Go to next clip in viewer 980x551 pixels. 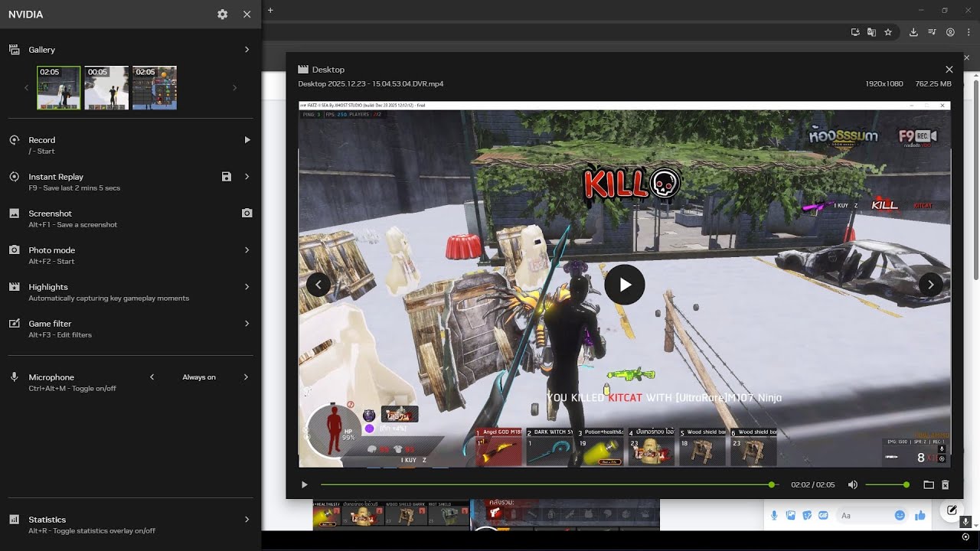click(930, 285)
